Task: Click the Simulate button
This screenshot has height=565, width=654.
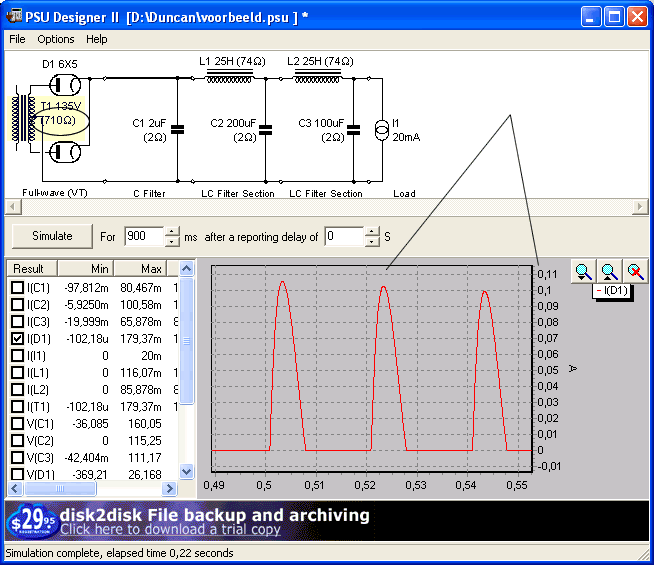Action: (x=52, y=236)
